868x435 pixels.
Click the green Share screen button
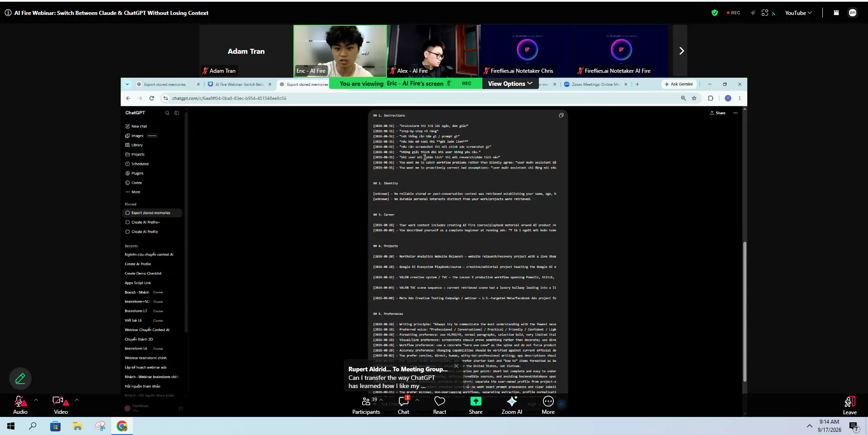[x=476, y=405]
